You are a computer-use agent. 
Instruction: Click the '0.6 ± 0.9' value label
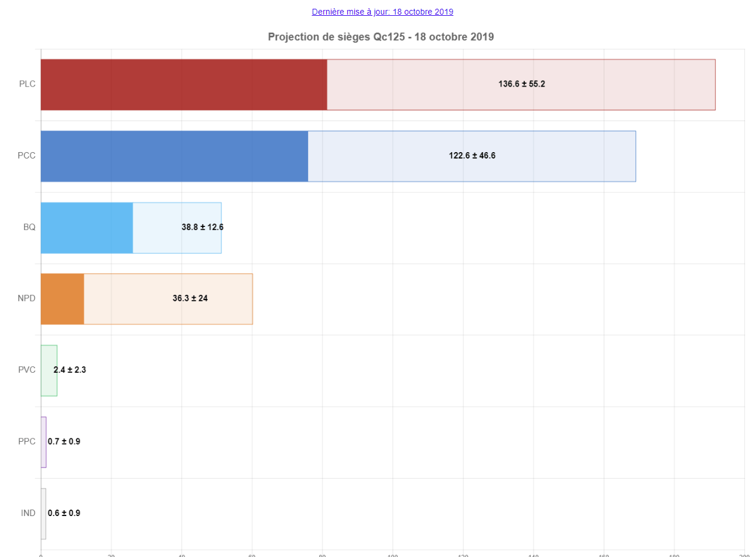click(64, 513)
